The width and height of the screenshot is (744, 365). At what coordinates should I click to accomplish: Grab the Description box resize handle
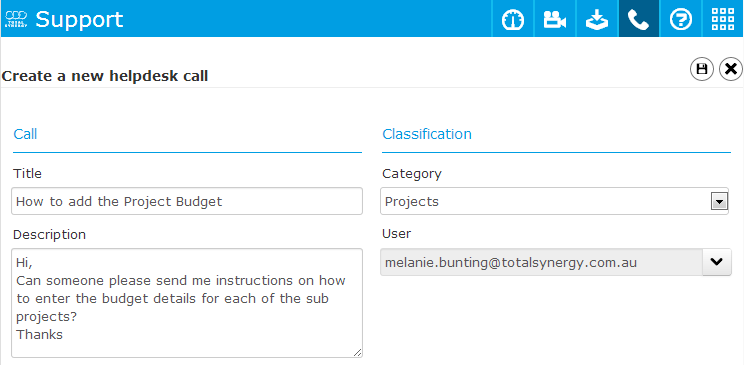tap(357, 352)
